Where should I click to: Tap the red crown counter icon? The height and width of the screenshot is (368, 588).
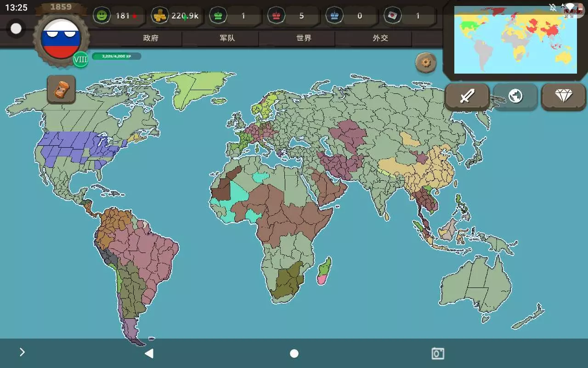pos(277,16)
